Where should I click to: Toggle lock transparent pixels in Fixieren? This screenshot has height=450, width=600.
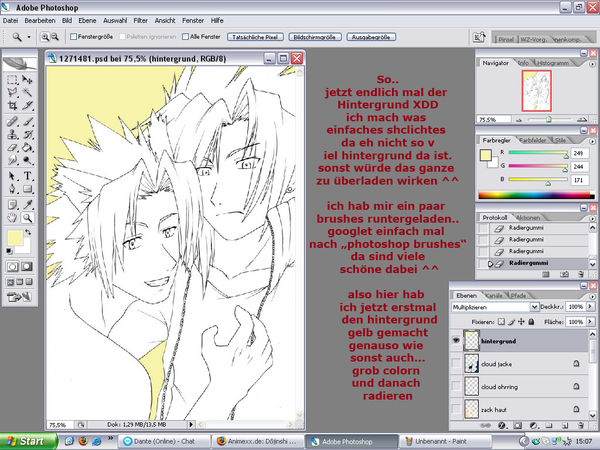pyautogui.click(x=501, y=322)
